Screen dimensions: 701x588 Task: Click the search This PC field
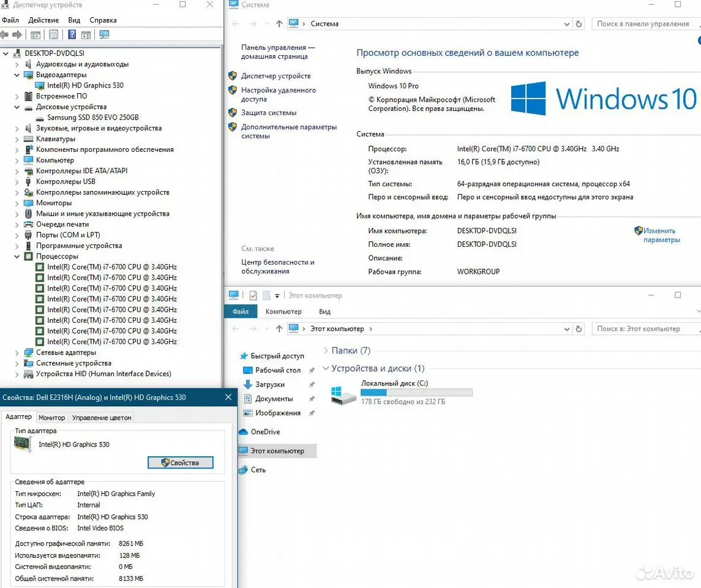pyautogui.click(x=645, y=329)
